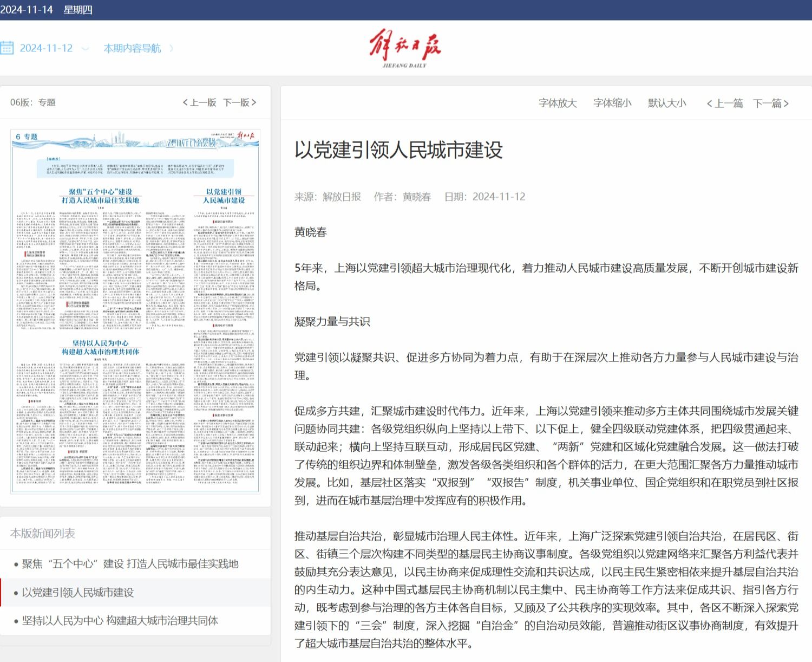
Task: Click the 以党建引领 headline on page thumbnail
Action: coord(224,196)
